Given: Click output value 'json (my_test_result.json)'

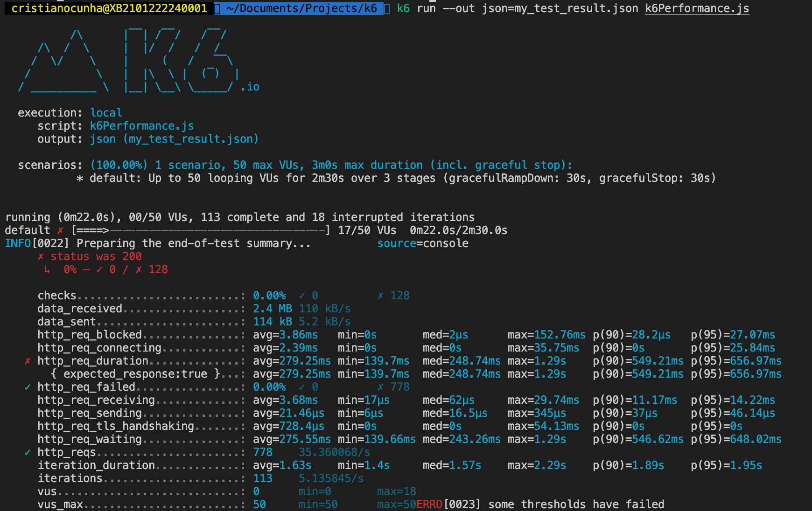Looking at the screenshot, I should click(174, 139).
